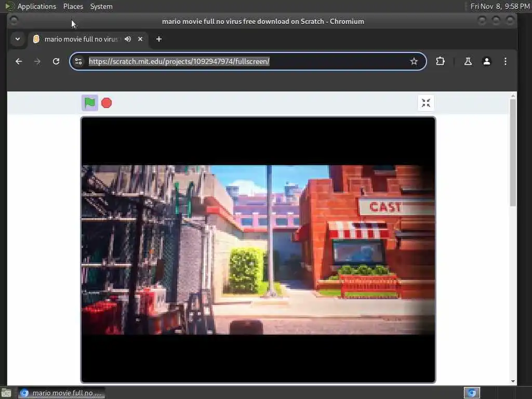Click the green flag to start project
This screenshot has width=532, height=399.
89,103
